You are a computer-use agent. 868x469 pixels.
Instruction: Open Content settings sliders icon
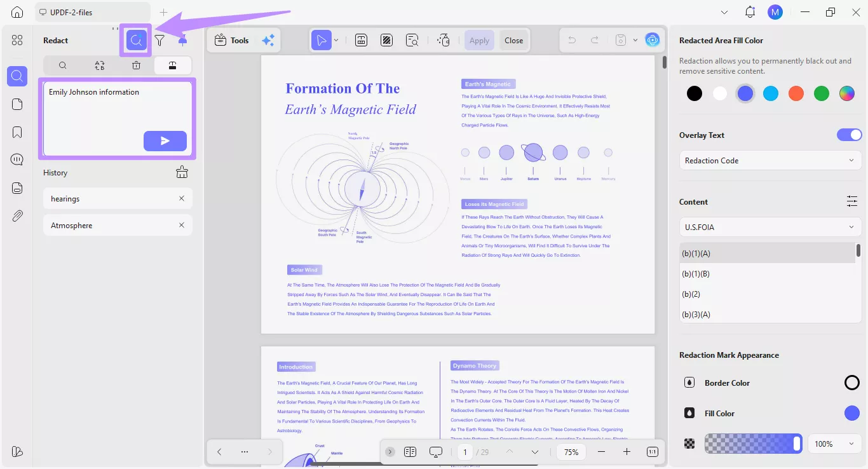pos(852,201)
